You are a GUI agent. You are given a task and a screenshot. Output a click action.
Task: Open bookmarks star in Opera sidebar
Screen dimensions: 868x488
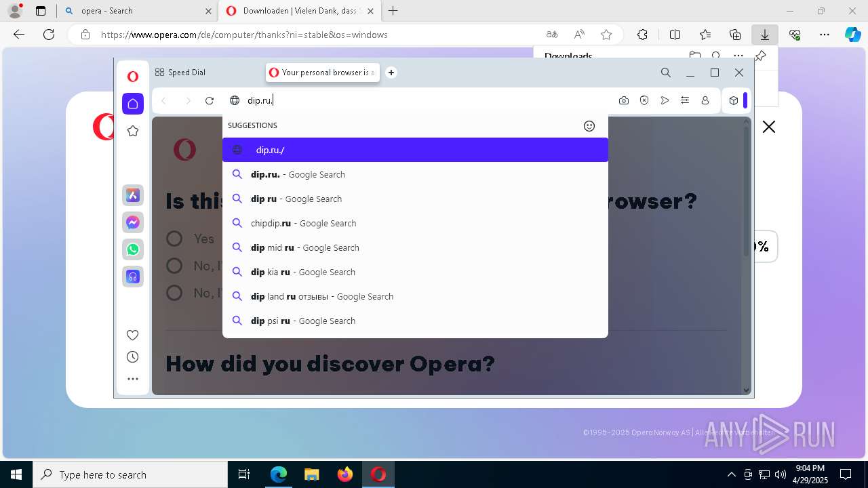coord(133,131)
